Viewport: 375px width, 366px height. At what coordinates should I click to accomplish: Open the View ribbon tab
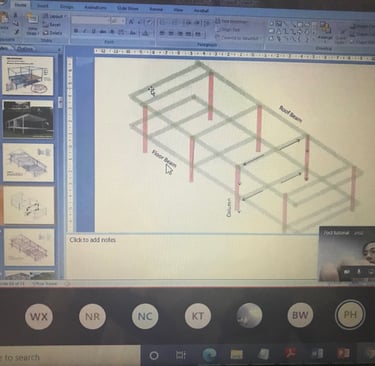178,10
